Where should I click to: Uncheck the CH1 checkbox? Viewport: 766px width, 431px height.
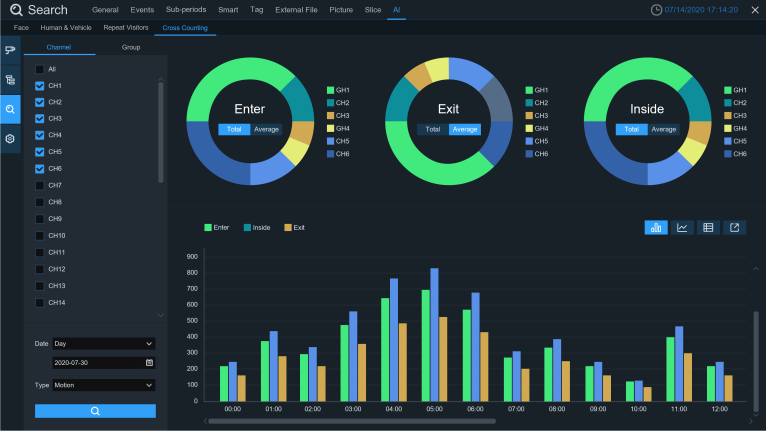pos(40,86)
